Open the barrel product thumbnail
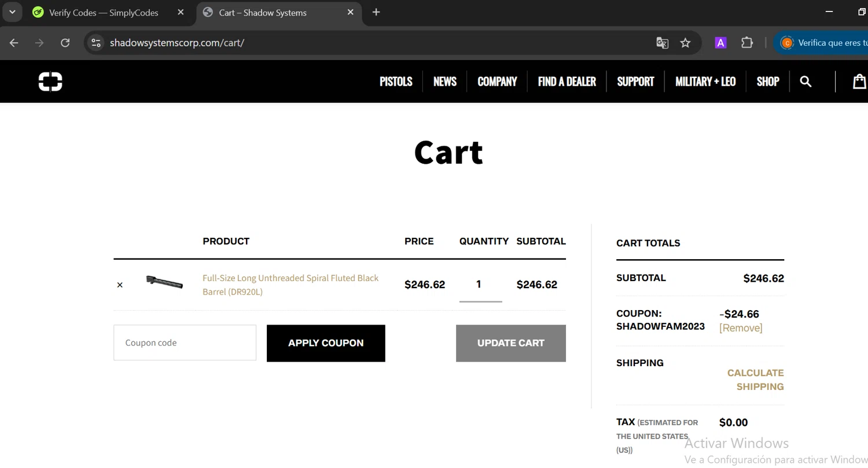868x468 pixels. coord(164,282)
